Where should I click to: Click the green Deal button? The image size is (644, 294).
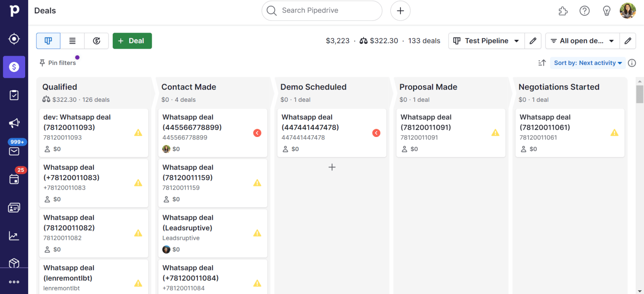point(132,41)
